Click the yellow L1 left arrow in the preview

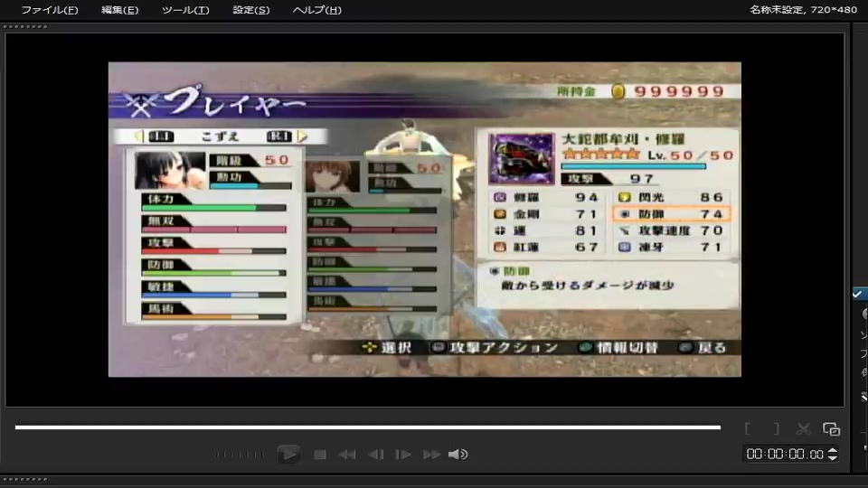click(138, 136)
